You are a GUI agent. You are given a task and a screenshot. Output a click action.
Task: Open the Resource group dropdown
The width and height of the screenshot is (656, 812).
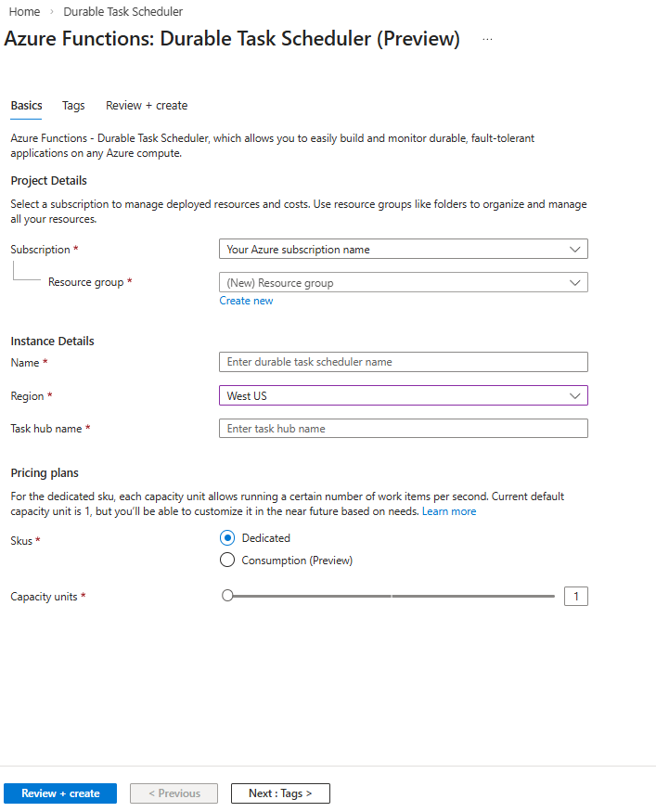403,281
